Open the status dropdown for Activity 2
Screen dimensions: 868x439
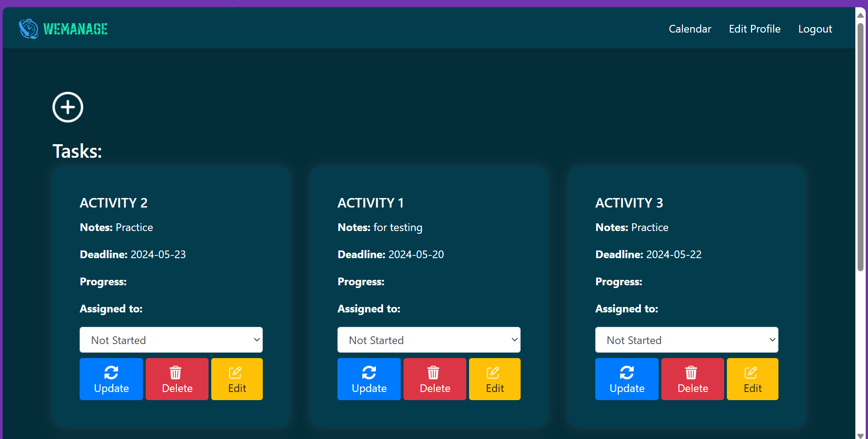click(x=171, y=340)
